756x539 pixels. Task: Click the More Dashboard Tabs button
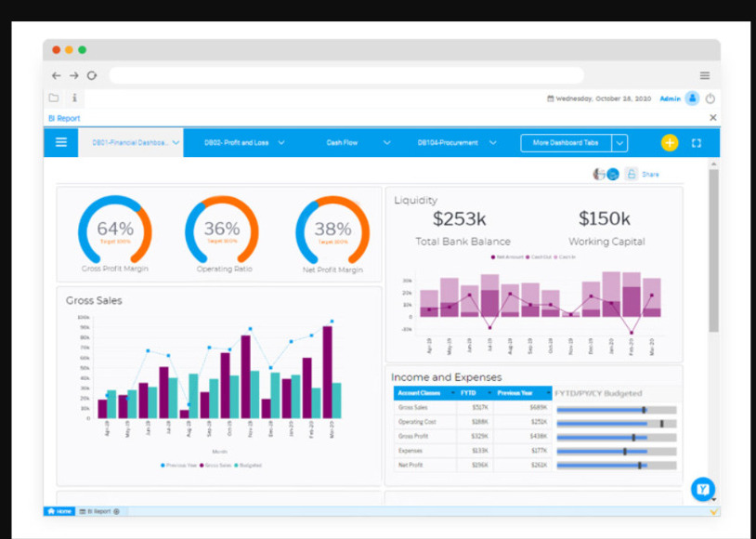(566, 143)
